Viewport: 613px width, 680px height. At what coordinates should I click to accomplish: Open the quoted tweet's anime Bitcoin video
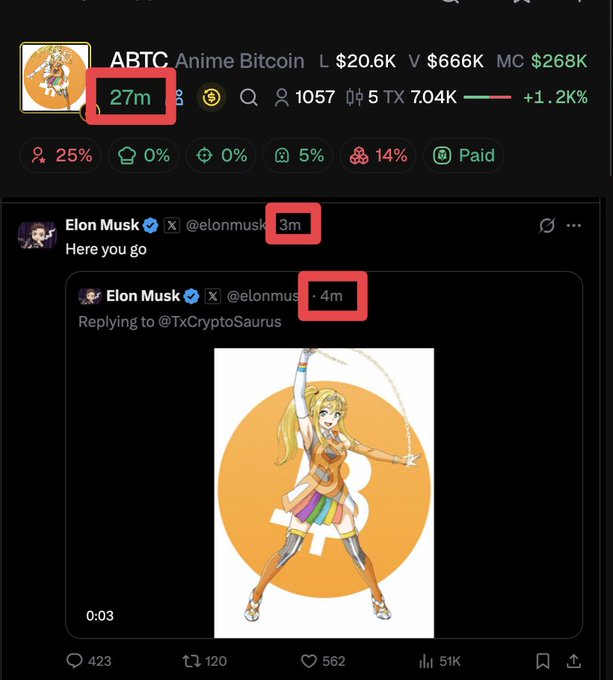point(324,492)
